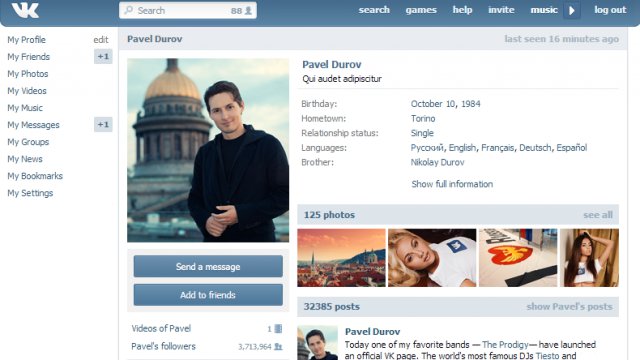Click the +1 badge next to My Friends
This screenshot has width=640, height=360.
click(103, 56)
